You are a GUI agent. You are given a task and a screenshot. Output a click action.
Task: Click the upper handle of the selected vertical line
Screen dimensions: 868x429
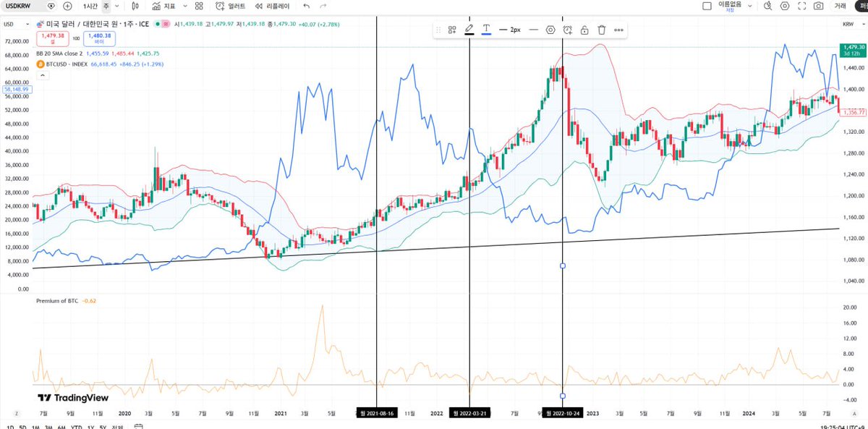pyautogui.click(x=563, y=266)
